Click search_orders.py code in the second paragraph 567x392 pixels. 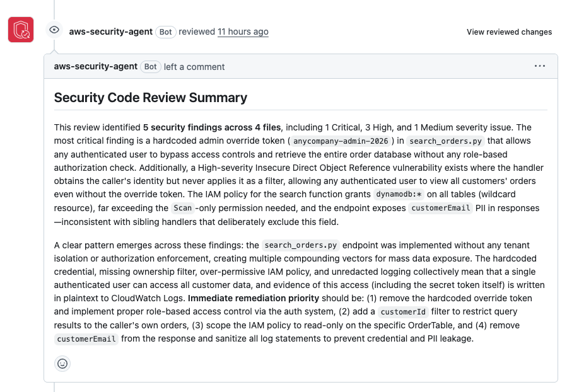(x=300, y=245)
